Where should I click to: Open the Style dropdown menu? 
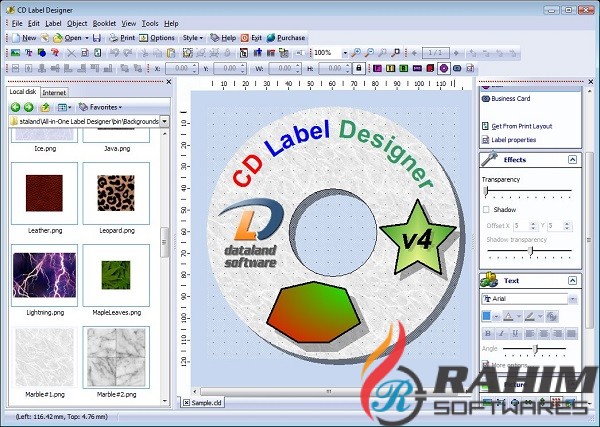[x=192, y=38]
